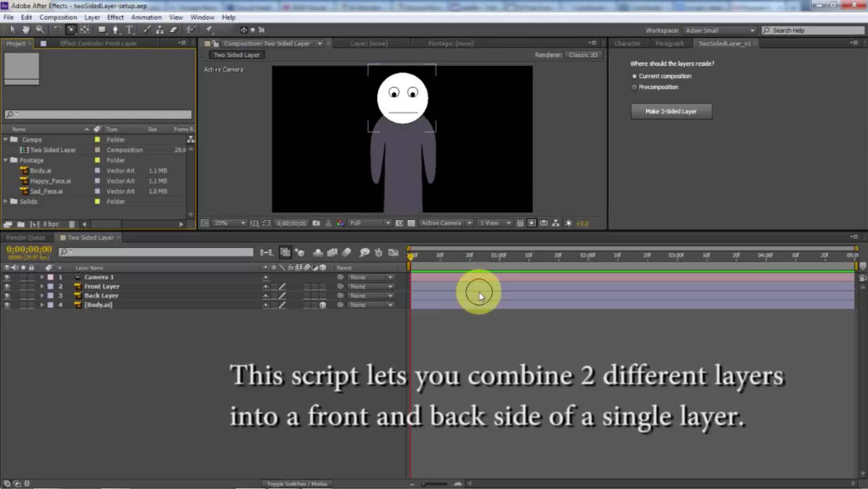Screen dimensions: 868x489
Task: Toggle the 3D switch on Body.ai layer
Action: 323,305
